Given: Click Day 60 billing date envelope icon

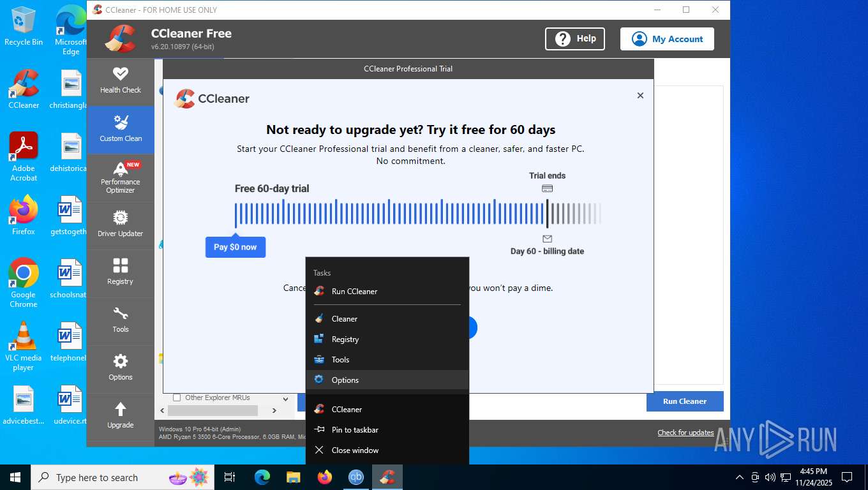Looking at the screenshot, I should [547, 239].
